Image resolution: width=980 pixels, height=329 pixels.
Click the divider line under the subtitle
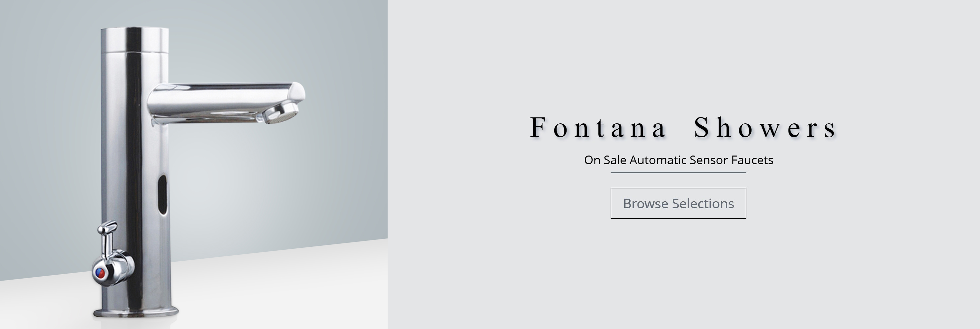[x=678, y=173]
